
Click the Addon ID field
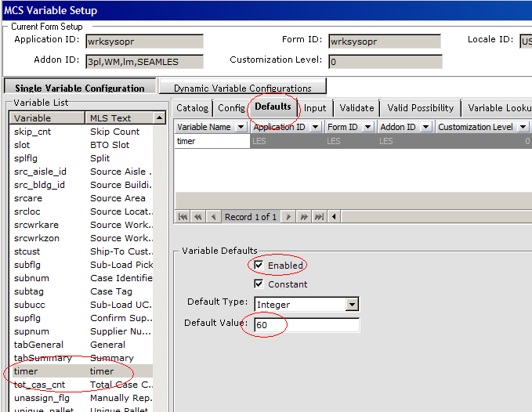144,62
